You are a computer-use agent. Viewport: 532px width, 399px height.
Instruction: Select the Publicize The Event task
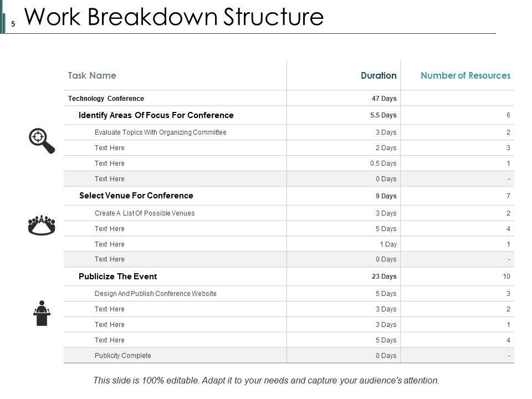(x=118, y=276)
